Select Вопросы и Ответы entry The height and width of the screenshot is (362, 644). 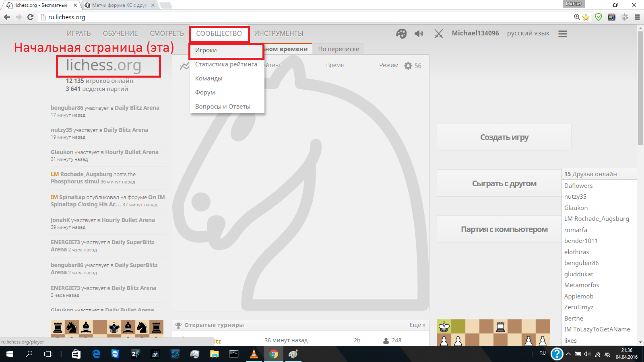point(227,107)
